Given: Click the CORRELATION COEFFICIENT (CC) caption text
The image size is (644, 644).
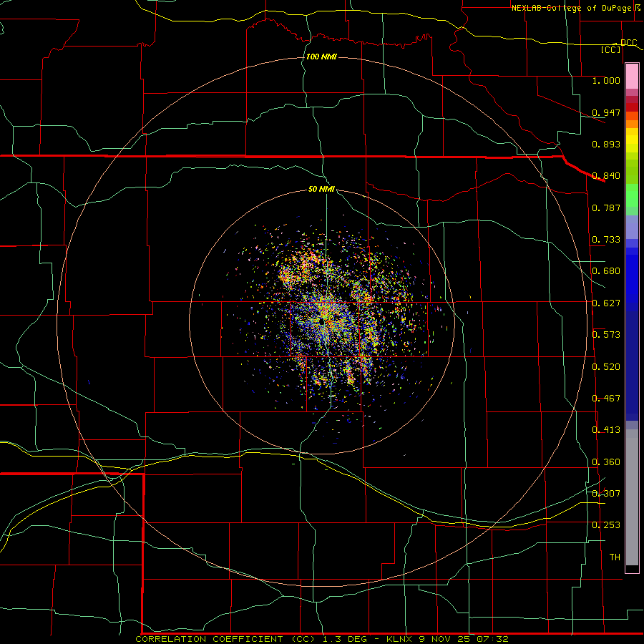Looking at the screenshot, I should tap(226, 639).
